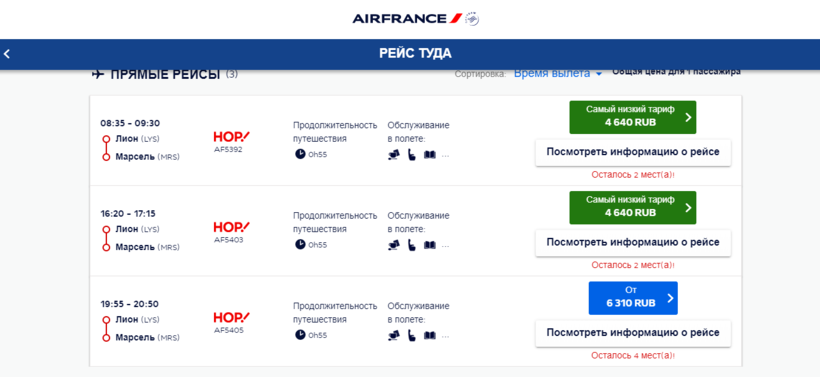Viewport: 820px width, 377px height.
Task: View flight information for AF5403
Action: pyautogui.click(x=633, y=243)
